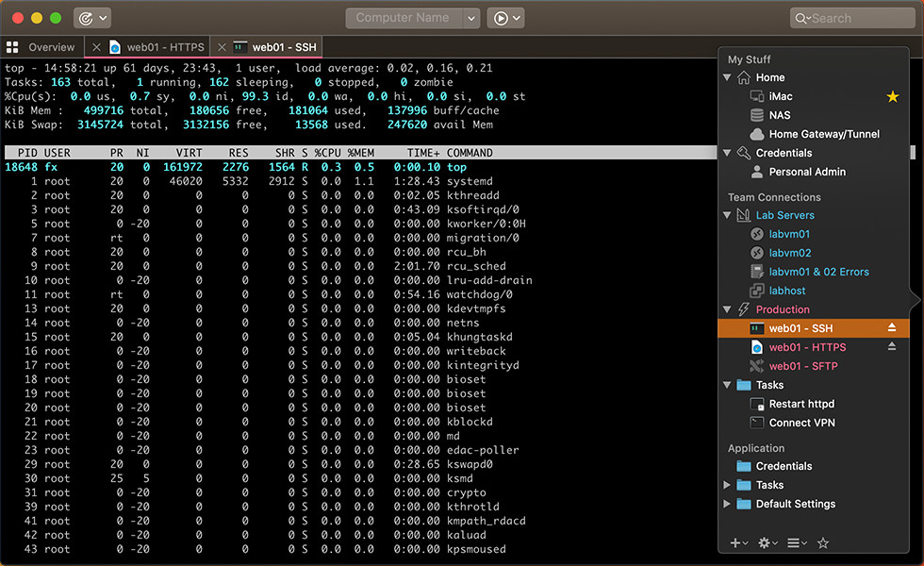924x566 pixels.
Task: Collapse the Home group
Action: [x=727, y=77]
